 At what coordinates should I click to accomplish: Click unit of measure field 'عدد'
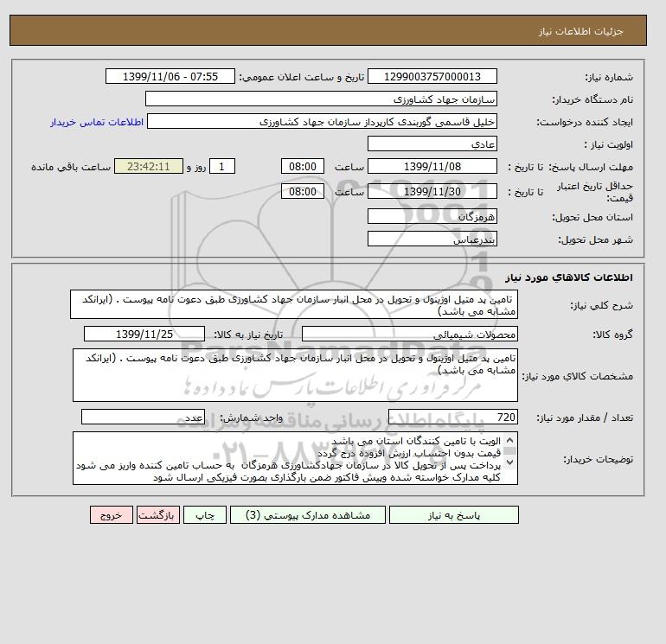(143, 418)
